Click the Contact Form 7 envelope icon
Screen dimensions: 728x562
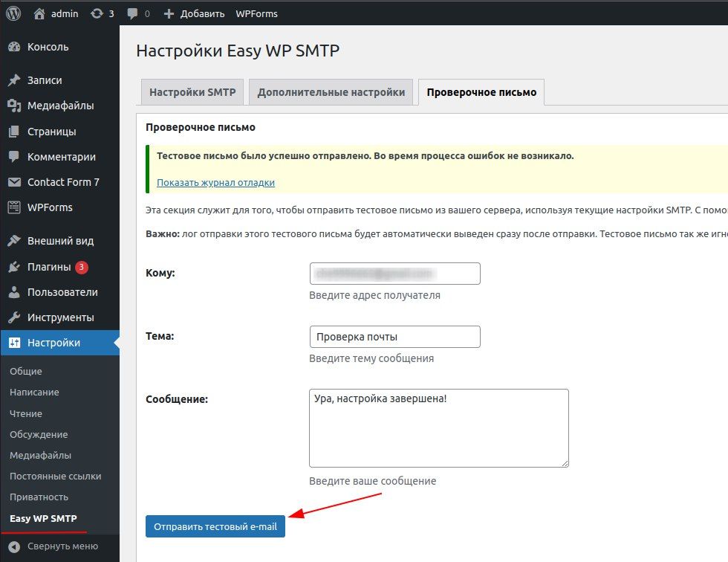[x=14, y=182]
